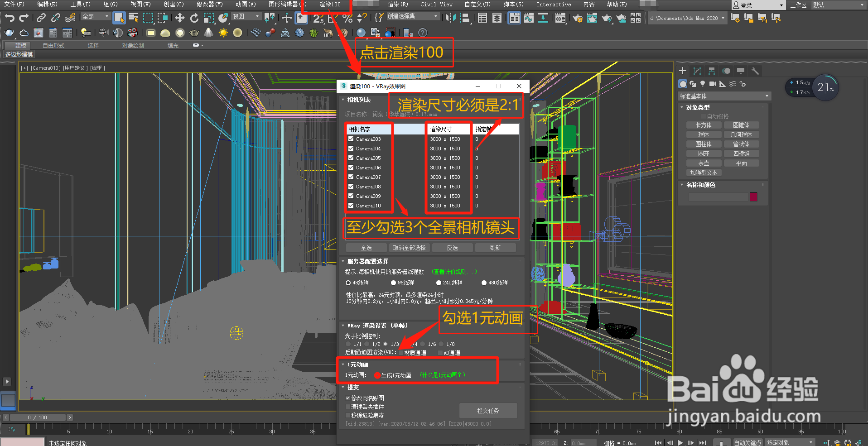Open the Curve Editor icon
Screen dimensions: 868x446
pyautogui.click(x=529, y=18)
